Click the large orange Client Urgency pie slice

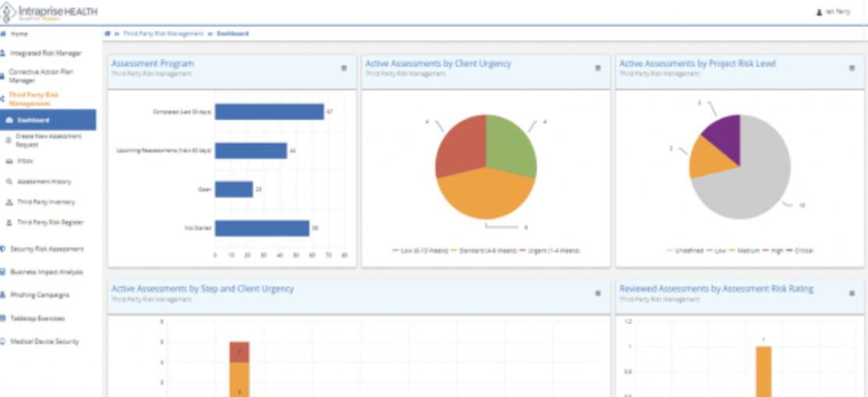tap(485, 195)
